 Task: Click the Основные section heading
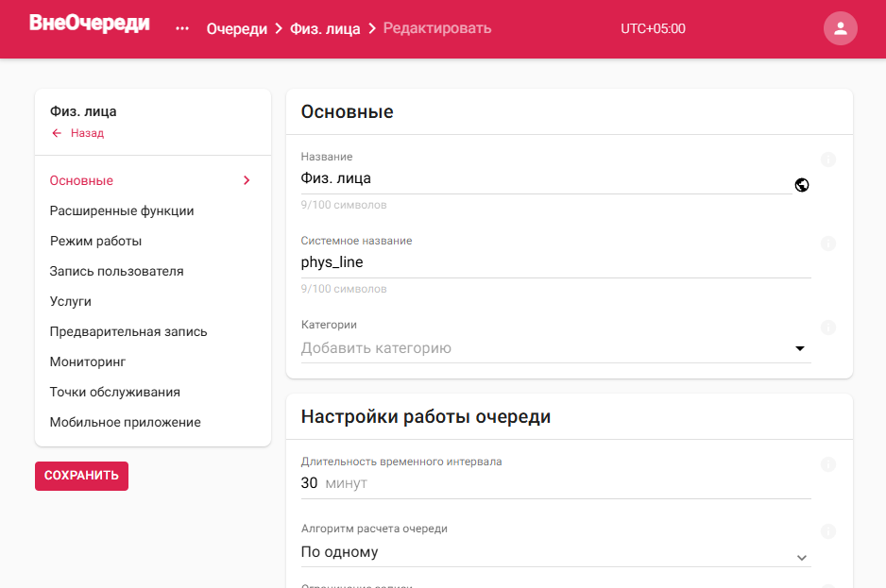[x=347, y=111]
